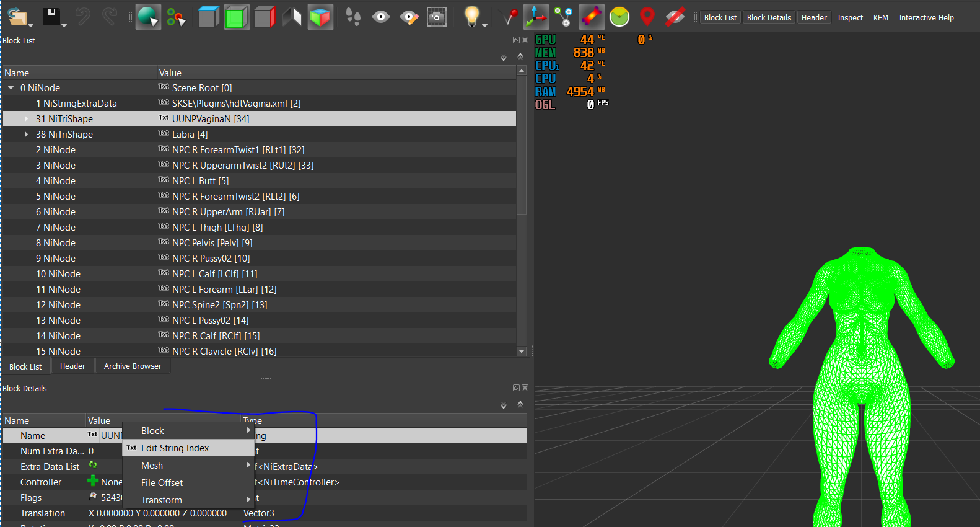Click the Block List scrollbar up arrow
Image resolution: width=980 pixels, height=527 pixels.
[x=522, y=71]
